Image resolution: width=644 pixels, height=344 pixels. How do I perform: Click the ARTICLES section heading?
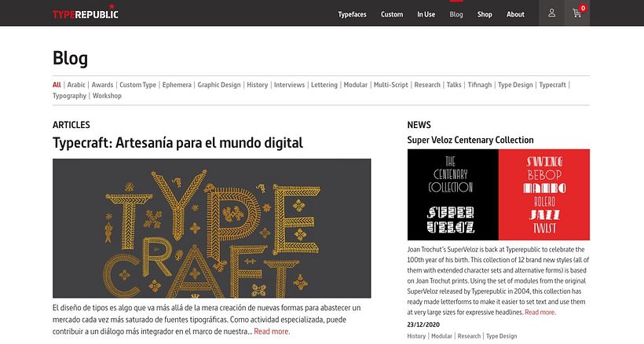coord(71,125)
